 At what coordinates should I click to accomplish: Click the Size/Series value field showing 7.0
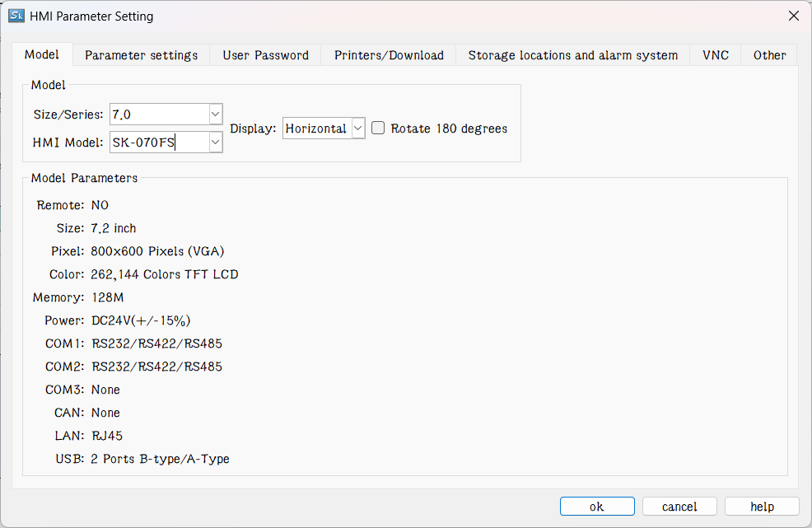tap(158, 114)
